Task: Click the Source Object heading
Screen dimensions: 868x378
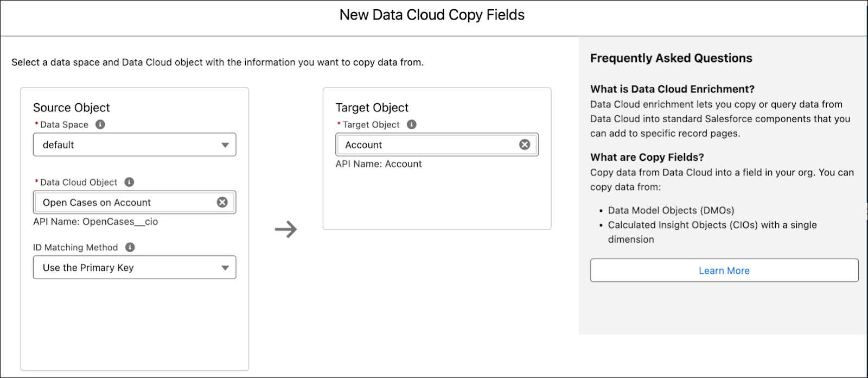Action: [71, 108]
